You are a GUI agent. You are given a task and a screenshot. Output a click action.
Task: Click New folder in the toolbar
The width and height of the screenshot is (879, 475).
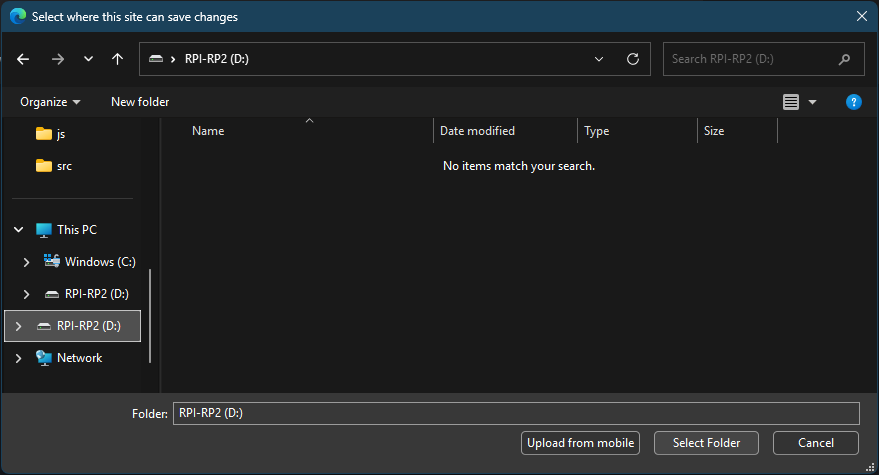tap(140, 102)
